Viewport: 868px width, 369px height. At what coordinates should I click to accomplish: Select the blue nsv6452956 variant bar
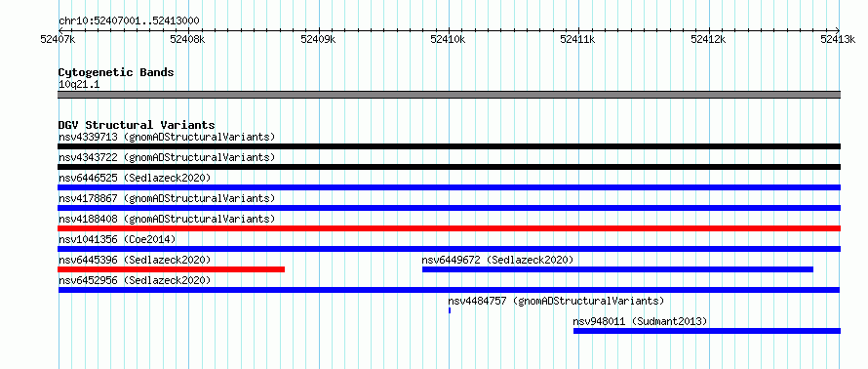449,290
